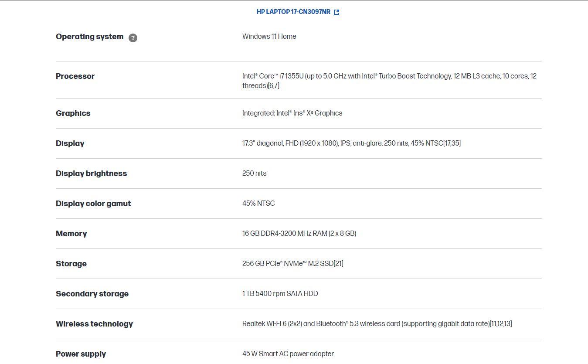
Task: Click the Windows 11 Home value
Action: click(269, 37)
